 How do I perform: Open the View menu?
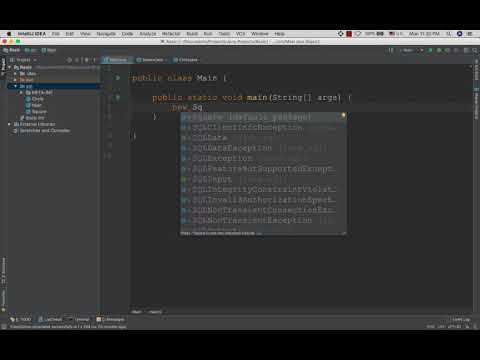(x=85, y=34)
